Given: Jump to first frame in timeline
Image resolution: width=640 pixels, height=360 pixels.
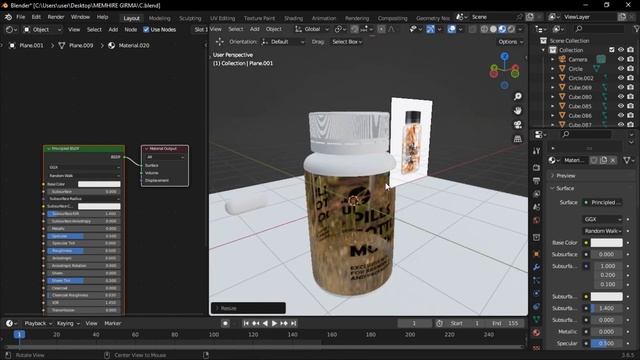Looking at the screenshot, I should 246,323.
